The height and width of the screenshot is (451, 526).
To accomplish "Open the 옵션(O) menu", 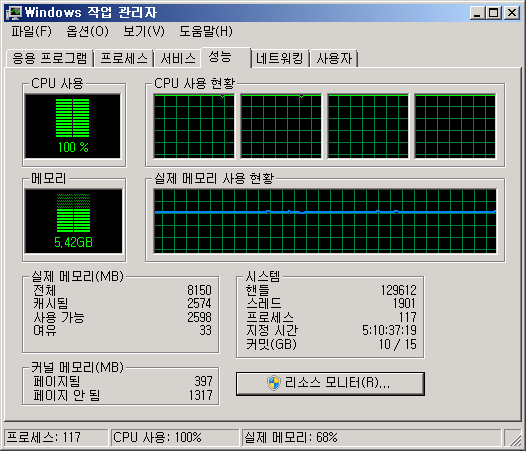I will click(x=87, y=32).
